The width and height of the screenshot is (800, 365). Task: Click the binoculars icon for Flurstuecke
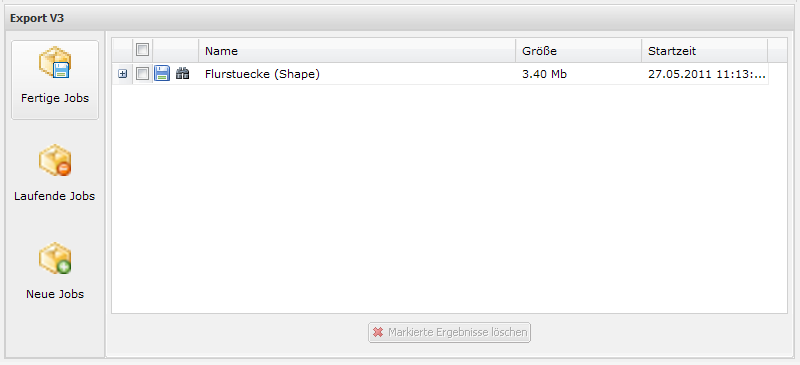(182, 74)
